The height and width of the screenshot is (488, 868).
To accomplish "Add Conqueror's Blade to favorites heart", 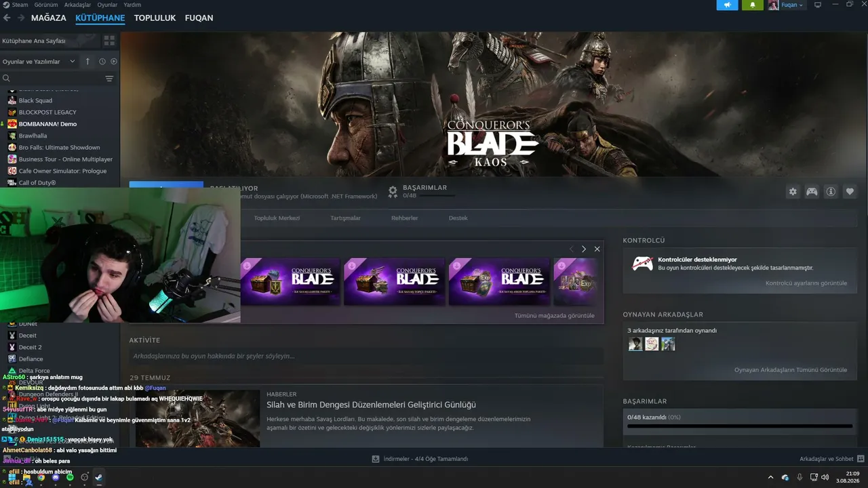I will 850,192.
